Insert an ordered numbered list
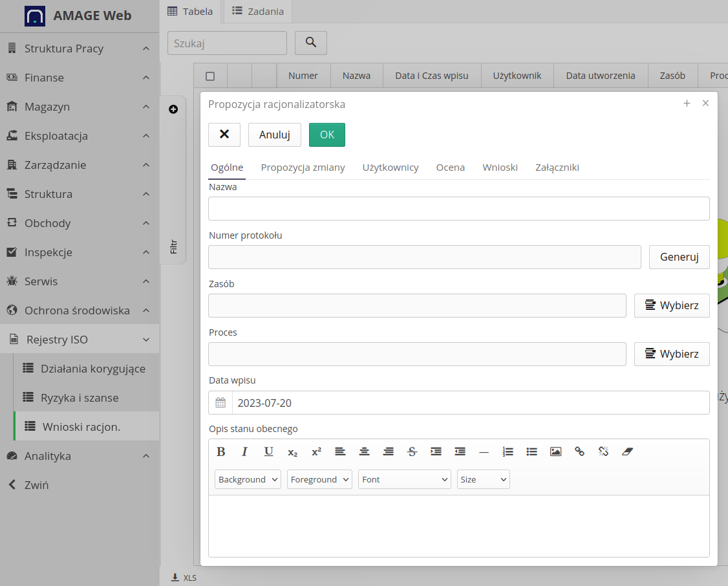This screenshot has width=728, height=586. 508,451
